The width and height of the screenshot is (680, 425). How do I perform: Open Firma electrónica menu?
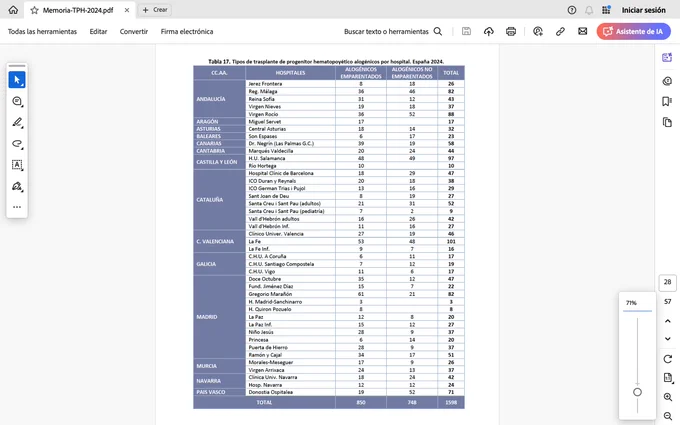[x=186, y=31]
